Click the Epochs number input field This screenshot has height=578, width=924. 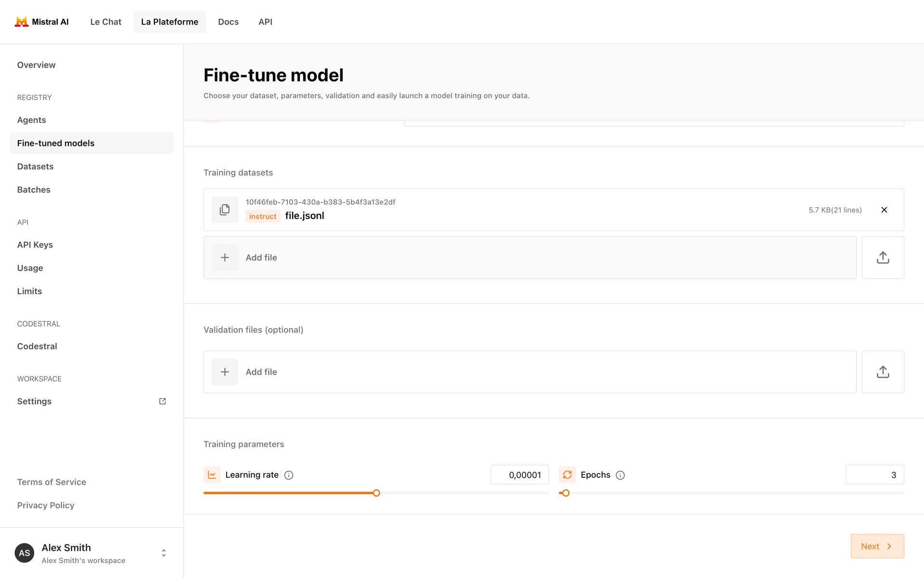874,475
